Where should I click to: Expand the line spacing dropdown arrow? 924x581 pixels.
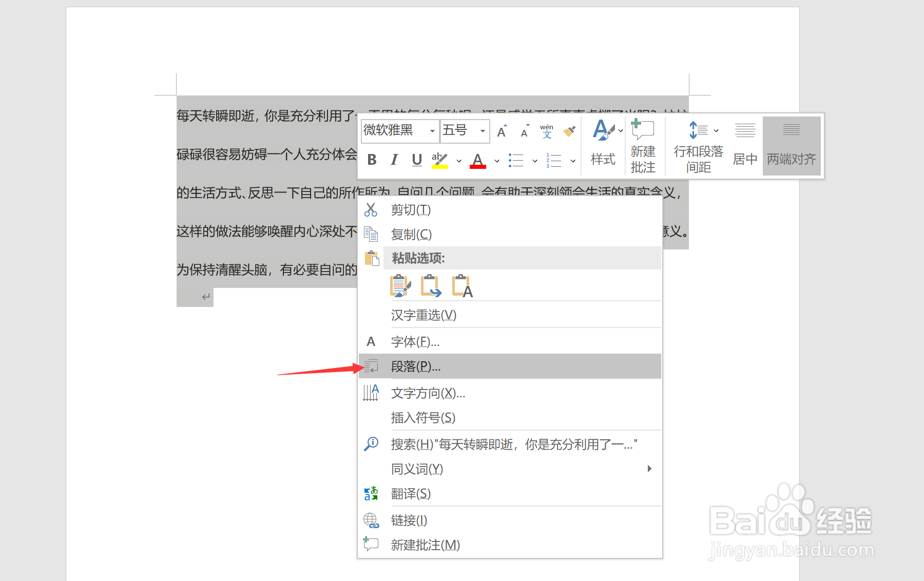[716, 130]
